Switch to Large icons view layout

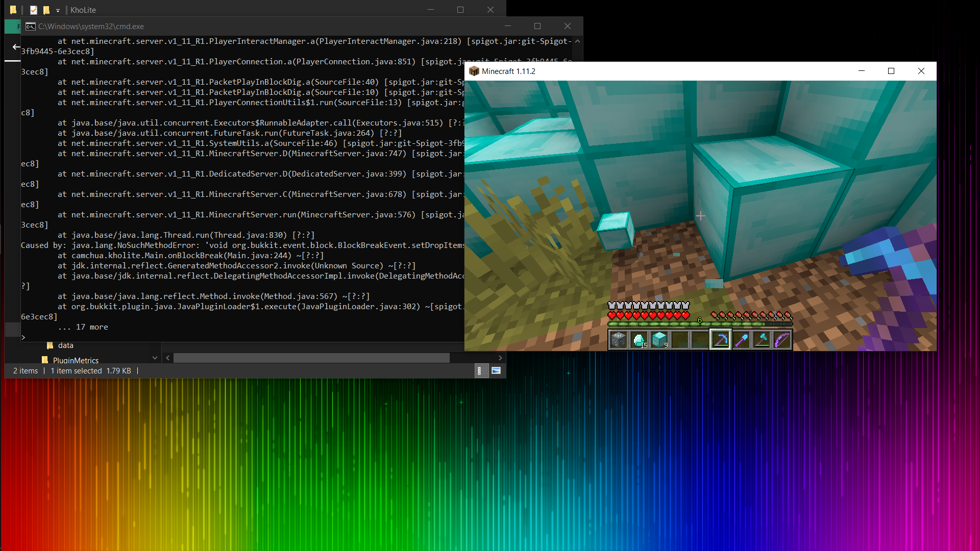coord(496,371)
